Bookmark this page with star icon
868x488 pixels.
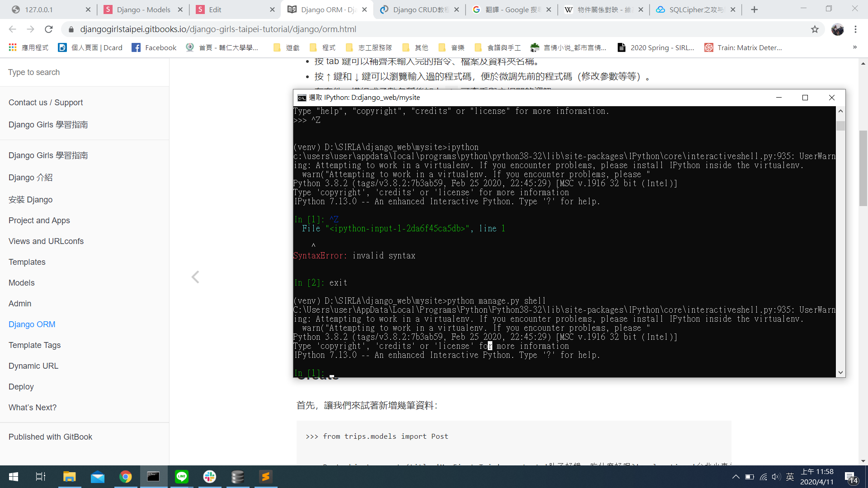click(x=815, y=29)
